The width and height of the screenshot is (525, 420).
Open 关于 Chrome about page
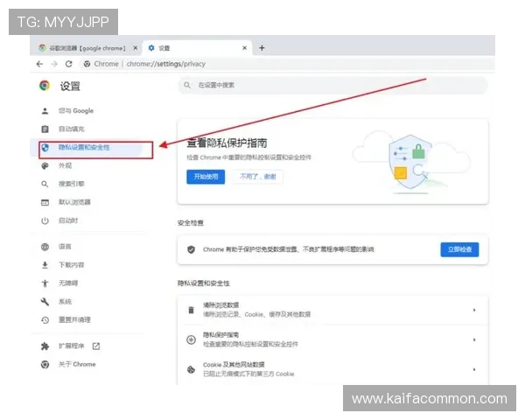(77, 364)
